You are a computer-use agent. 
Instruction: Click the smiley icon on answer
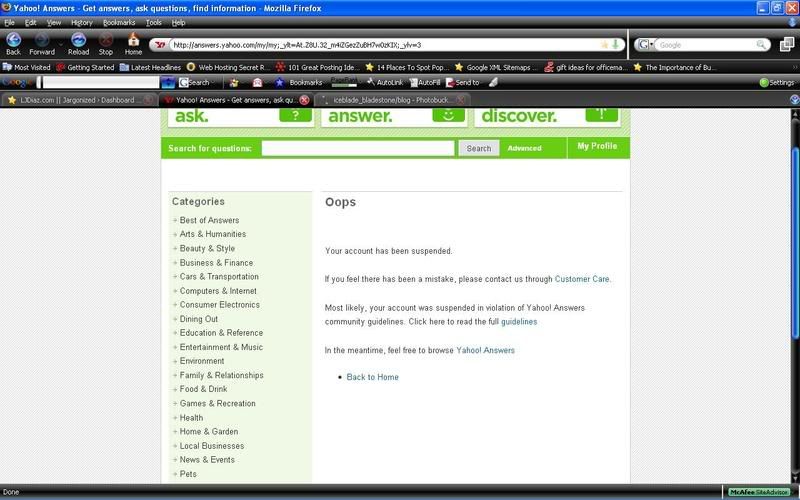[448, 115]
